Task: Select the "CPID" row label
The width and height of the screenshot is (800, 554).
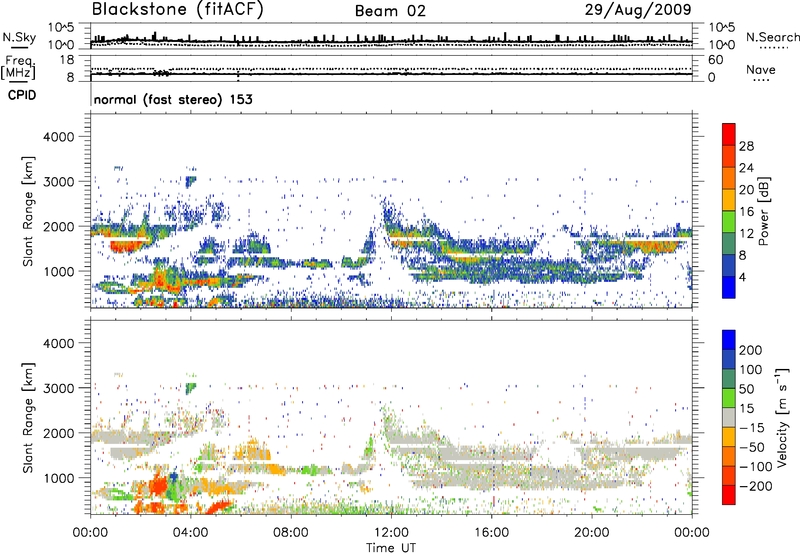Action: [22, 95]
